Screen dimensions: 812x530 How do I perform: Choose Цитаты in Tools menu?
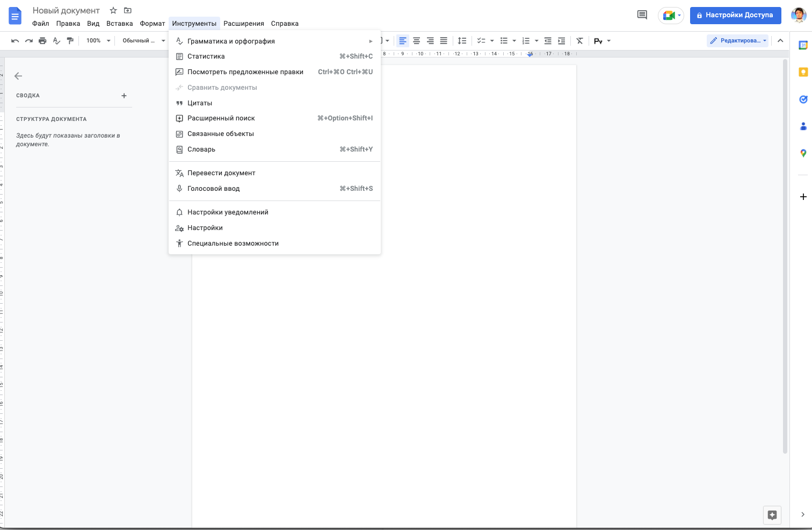(274, 103)
